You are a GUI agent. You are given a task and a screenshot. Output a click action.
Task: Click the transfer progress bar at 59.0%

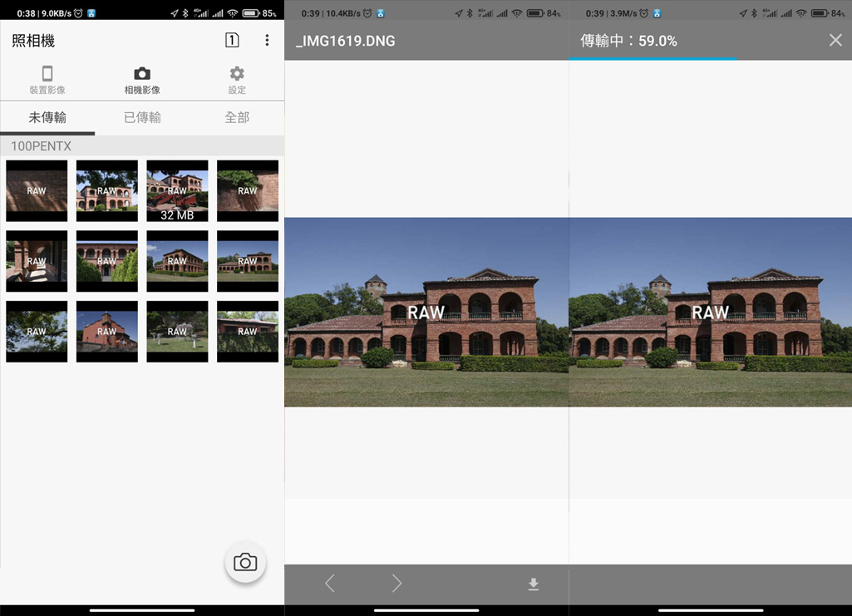(653, 59)
